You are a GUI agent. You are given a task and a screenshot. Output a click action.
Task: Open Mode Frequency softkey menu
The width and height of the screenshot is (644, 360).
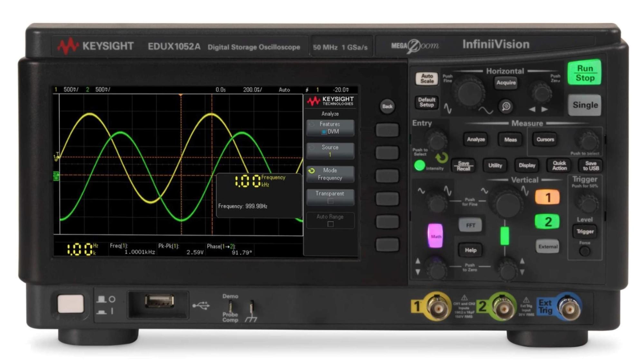[x=330, y=174]
